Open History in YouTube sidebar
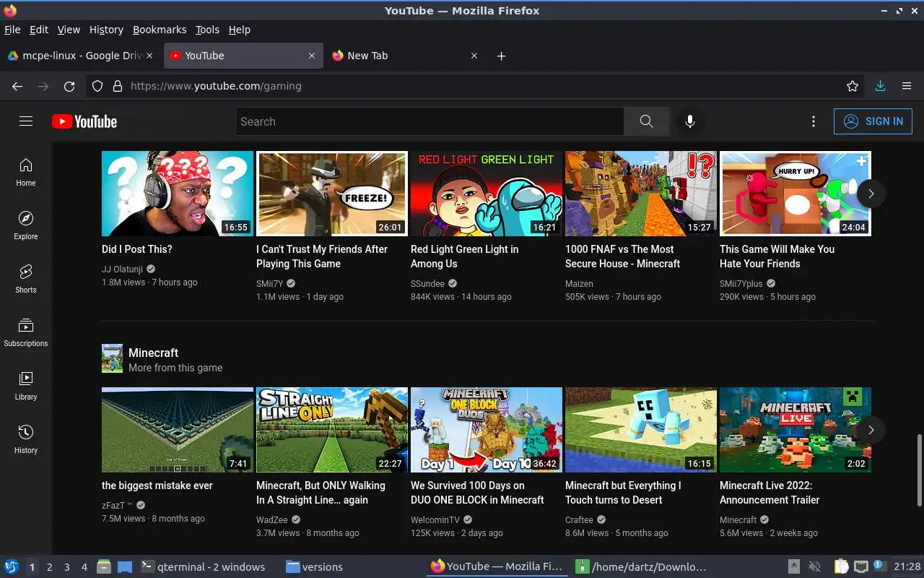Viewport: 924px width, 578px height. point(26,439)
